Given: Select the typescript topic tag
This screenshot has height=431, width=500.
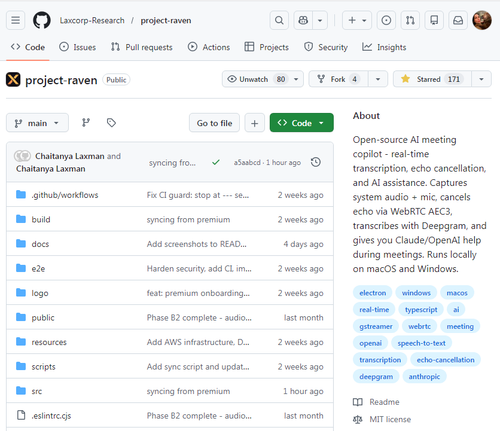Looking at the screenshot, I should coord(421,309).
